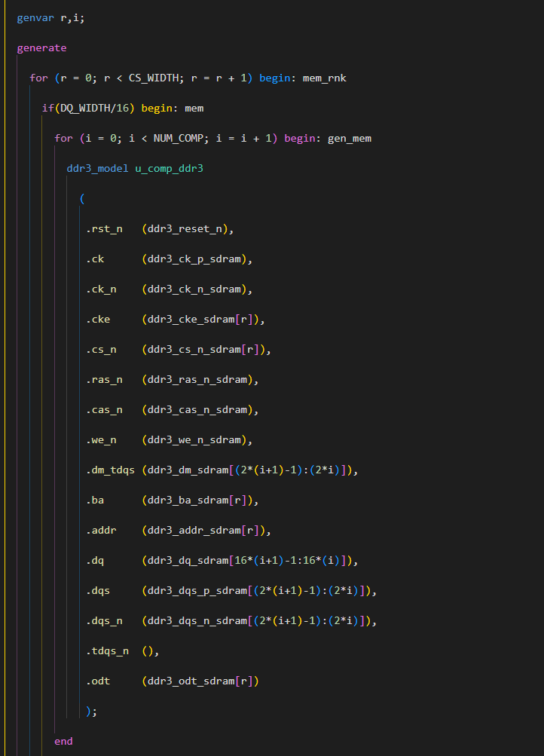Click the 'begin' keyword after DQ_WIDTH/16
This screenshot has height=756, width=544.
[157, 109]
